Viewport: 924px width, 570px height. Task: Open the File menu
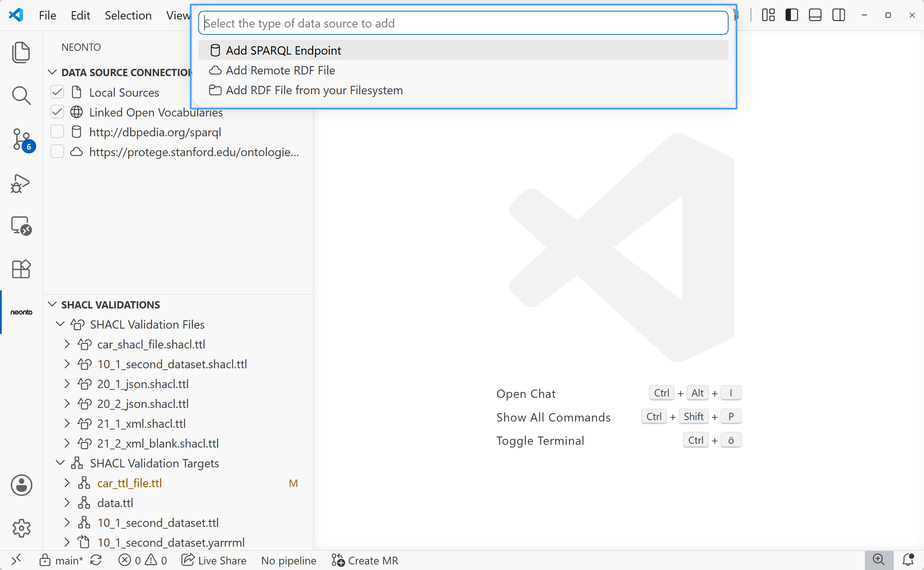[x=48, y=15]
